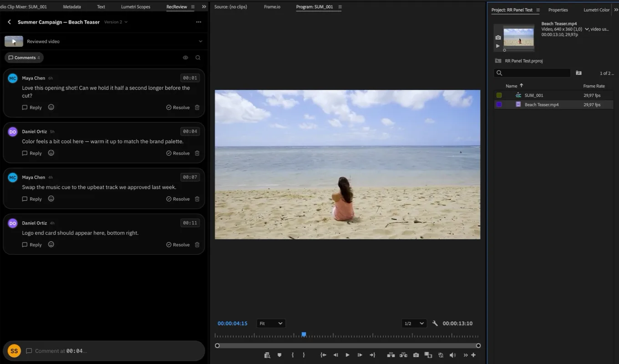Delete the logo end card comment
This screenshot has height=364, width=619.
pyautogui.click(x=197, y=245)
